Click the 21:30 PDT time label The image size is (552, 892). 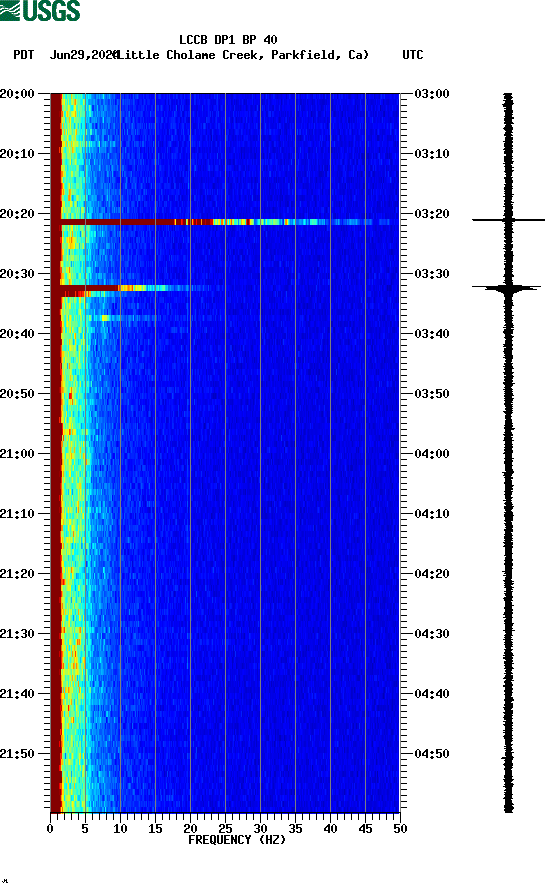click(17, 634)
